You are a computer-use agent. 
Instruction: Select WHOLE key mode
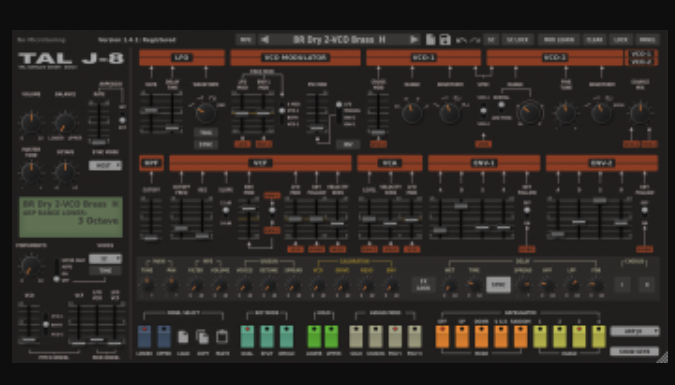click(x=286, y=336)
